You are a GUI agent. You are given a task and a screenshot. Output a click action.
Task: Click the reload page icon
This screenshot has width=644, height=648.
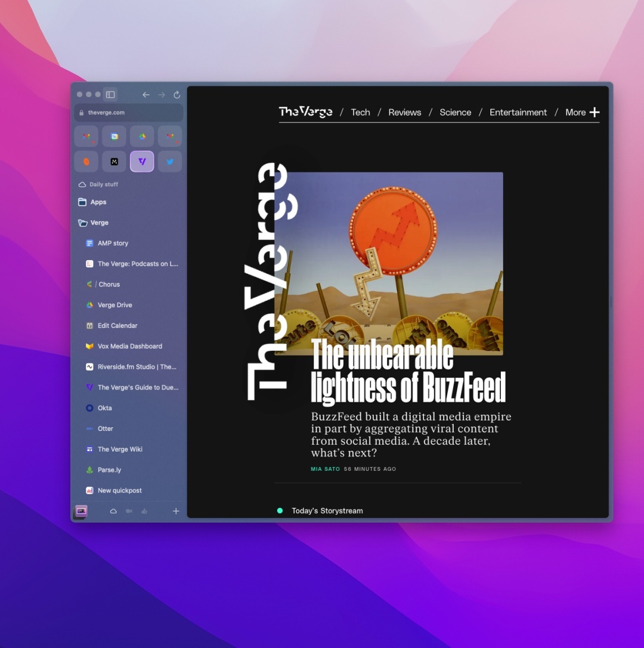coord(177,95)
